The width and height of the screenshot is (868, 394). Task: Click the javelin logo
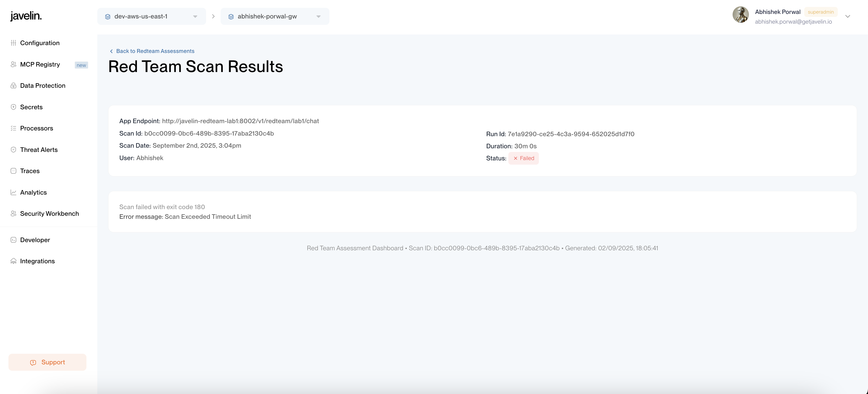[26, 16]
